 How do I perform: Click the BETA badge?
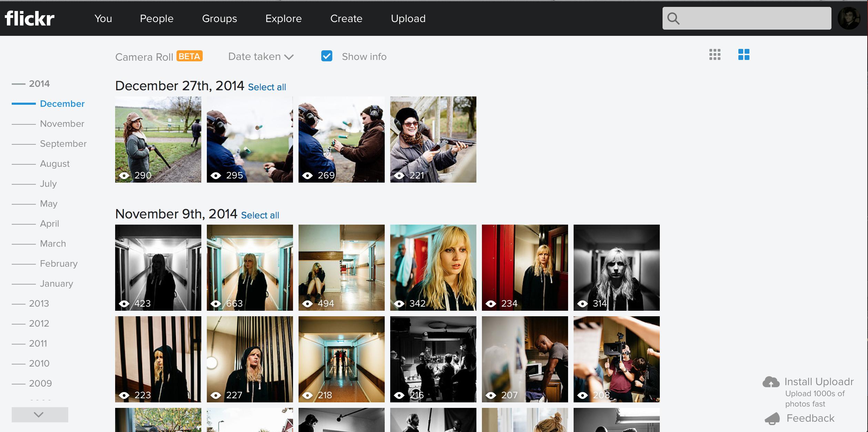[189, 56]
